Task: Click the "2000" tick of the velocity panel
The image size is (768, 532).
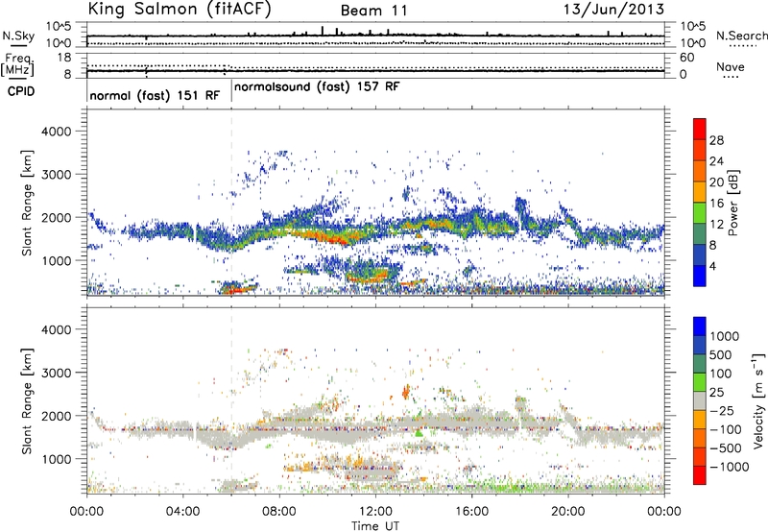Action: tap(57, 416)
